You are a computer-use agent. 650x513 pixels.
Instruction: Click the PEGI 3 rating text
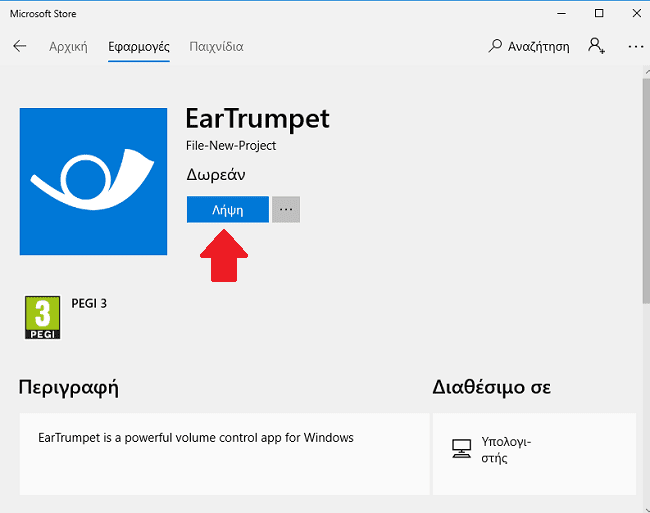click(x=89, y=303)
